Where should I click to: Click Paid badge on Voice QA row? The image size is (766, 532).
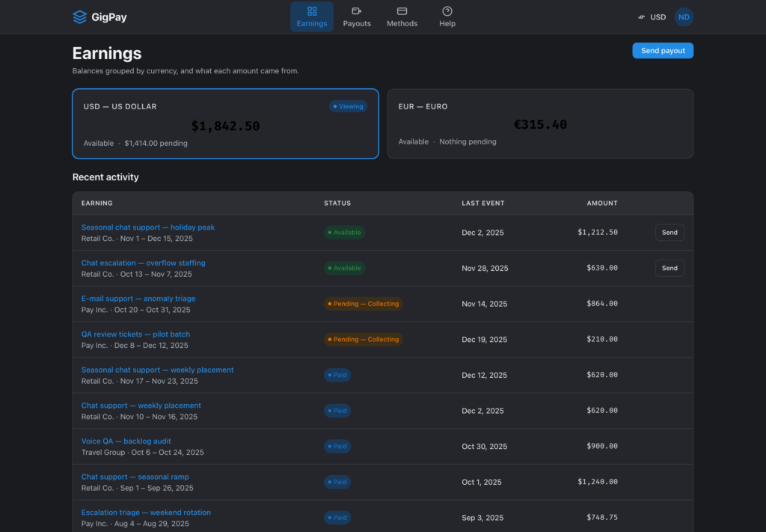point(337,447)
